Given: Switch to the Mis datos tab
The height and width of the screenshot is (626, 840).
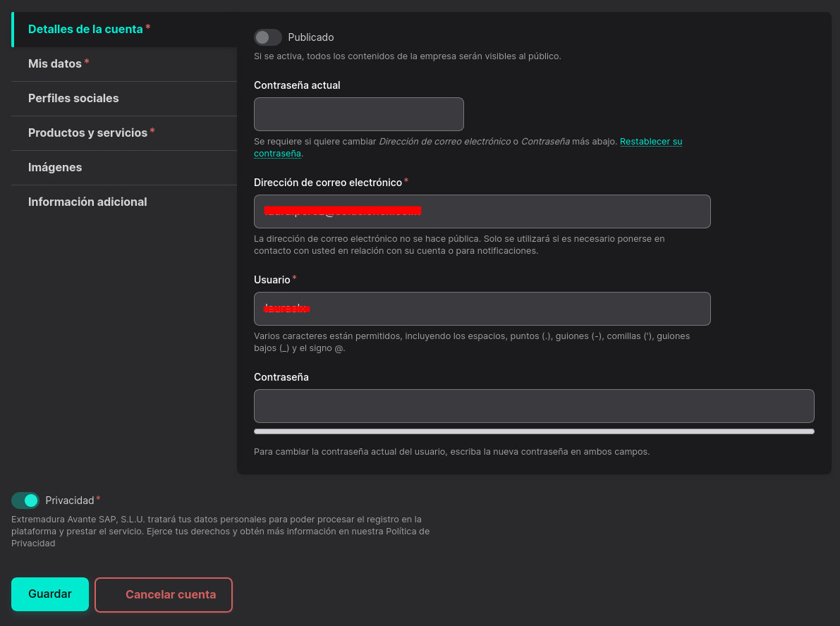Looking at the screenshot, I should pyautogui.click(x=55, y=64).
